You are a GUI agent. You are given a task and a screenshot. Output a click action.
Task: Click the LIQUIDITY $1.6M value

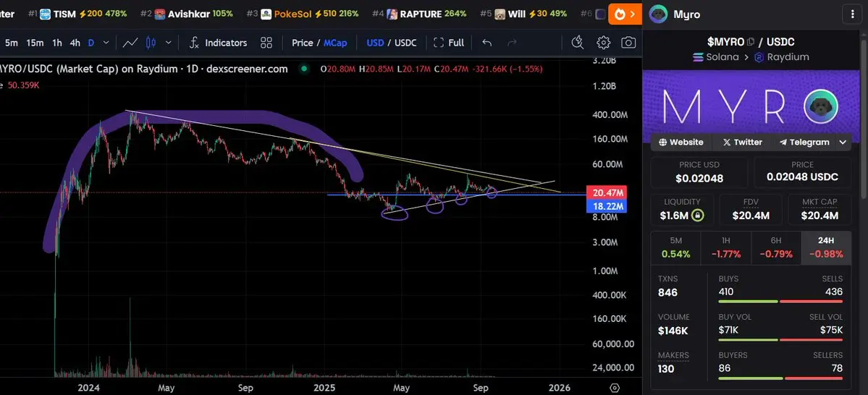tap(675, 216)
